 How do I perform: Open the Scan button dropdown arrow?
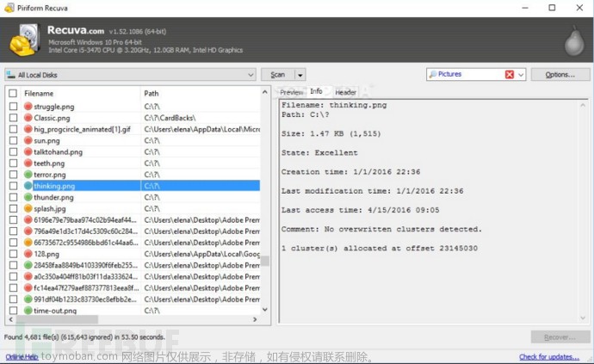click(300, 75)
